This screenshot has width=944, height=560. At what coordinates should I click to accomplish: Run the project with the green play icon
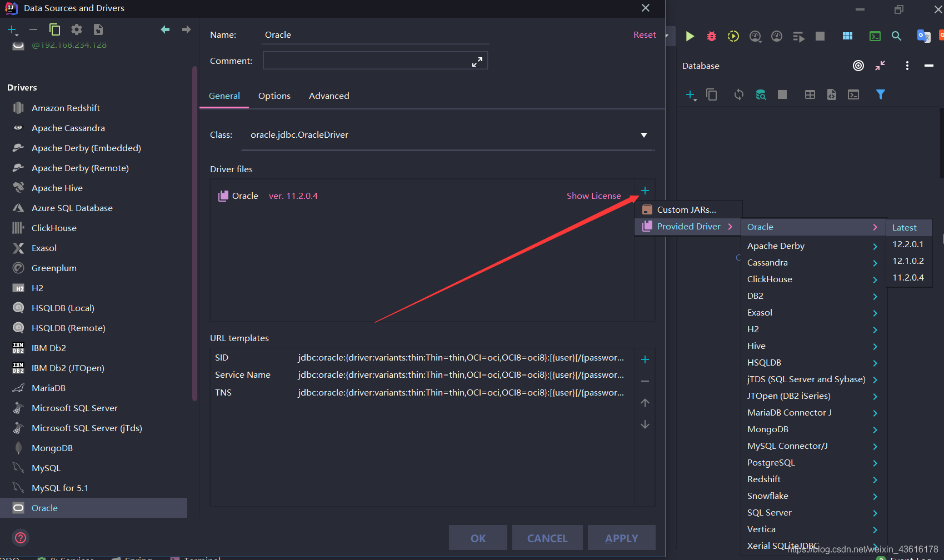[690, 36]
